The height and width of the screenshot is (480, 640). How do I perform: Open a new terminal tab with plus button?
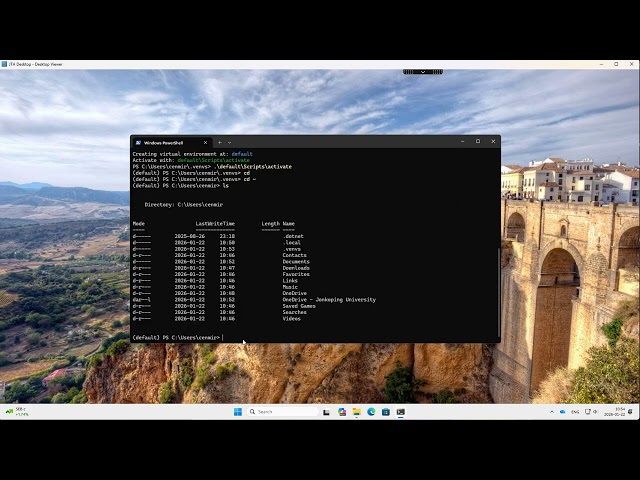click(x=220, y=142)
